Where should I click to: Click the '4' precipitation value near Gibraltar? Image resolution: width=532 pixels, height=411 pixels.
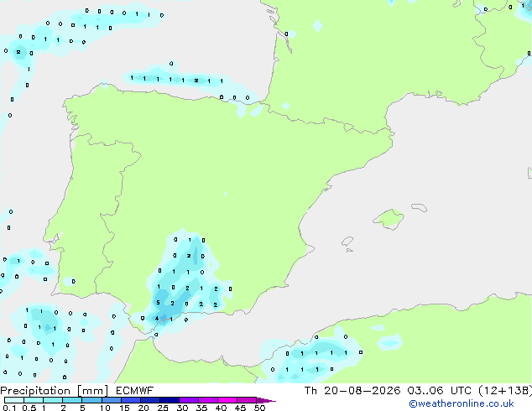click(x=157, y=319)
